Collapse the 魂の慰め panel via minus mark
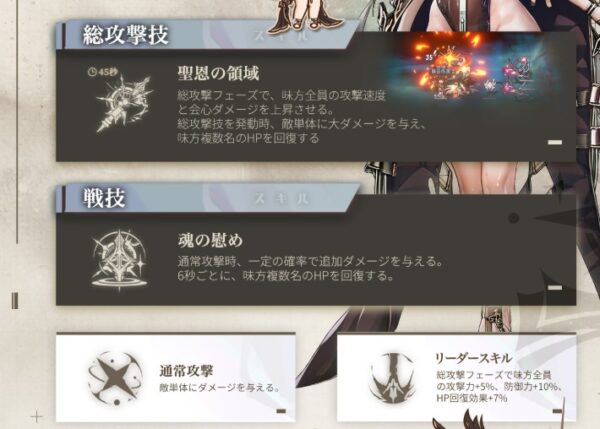The height and width of the screenshot is (429, 600). coord(555,287)
